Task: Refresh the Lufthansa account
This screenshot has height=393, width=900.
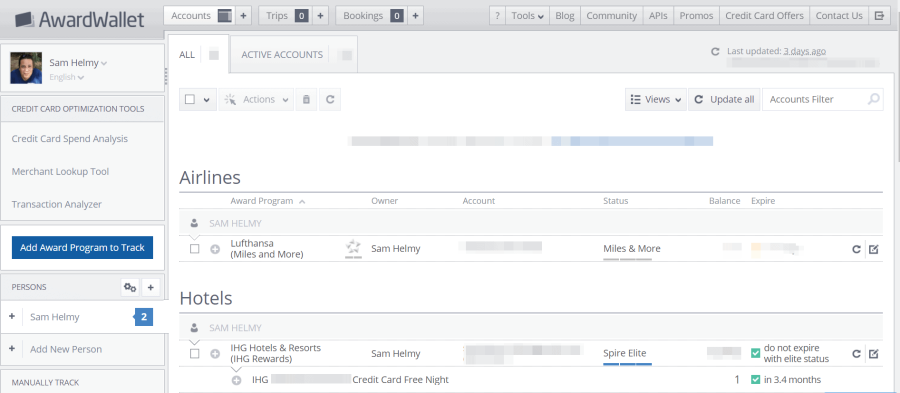Action: [856, 249]
